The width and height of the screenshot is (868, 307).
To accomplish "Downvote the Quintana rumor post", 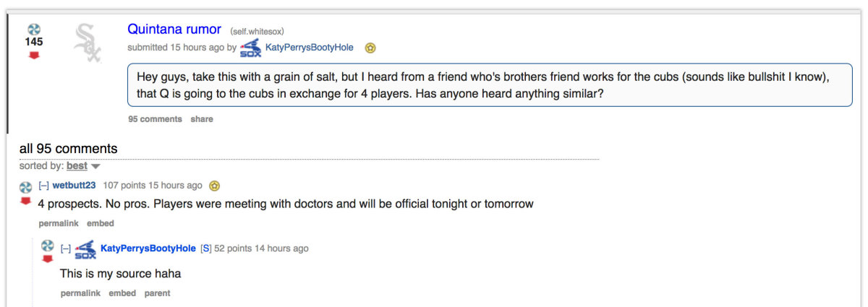I will coord(33,56).
